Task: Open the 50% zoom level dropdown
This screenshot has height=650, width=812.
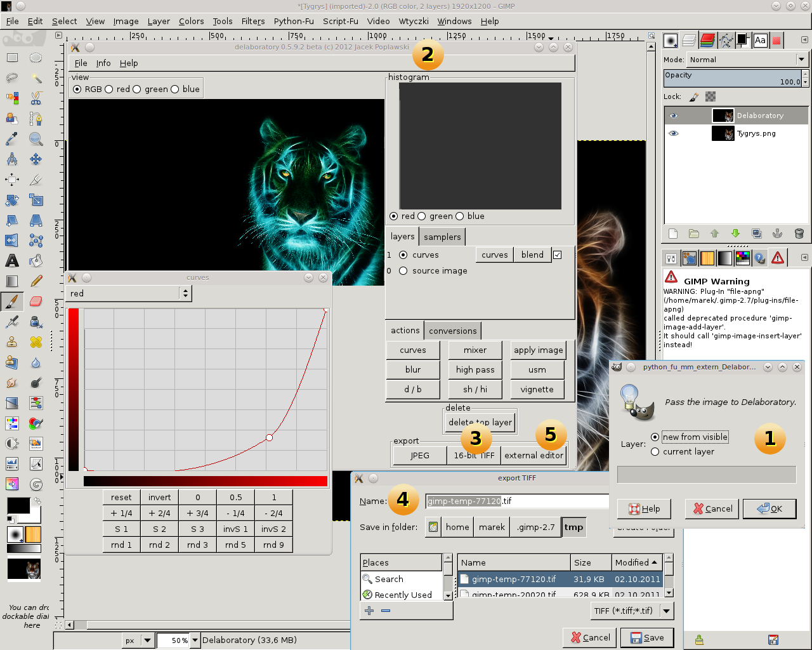Action: (x=195, y=640)
